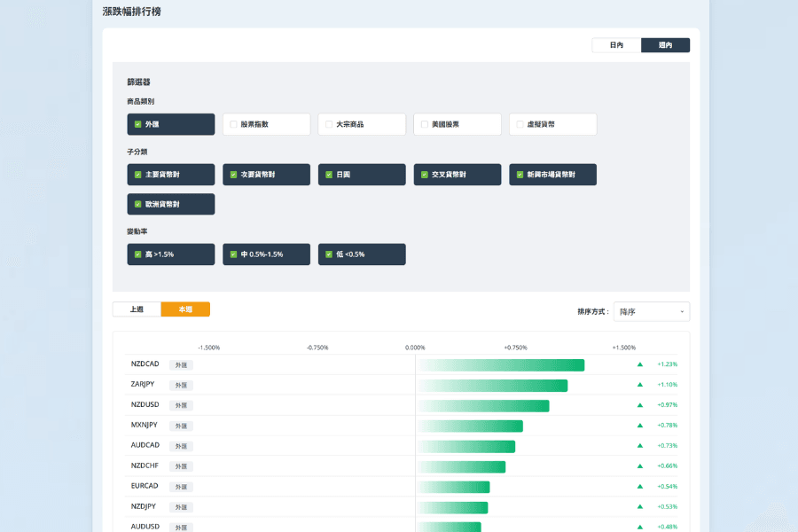798x532 pixels.
Task: Select the 上週 tab
Action: click(x=137, y=309)
